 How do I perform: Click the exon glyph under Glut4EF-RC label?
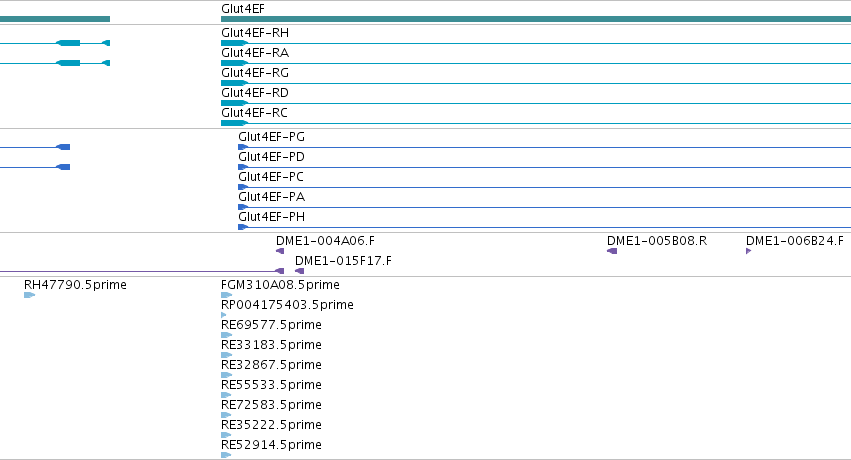click(234, 124)
